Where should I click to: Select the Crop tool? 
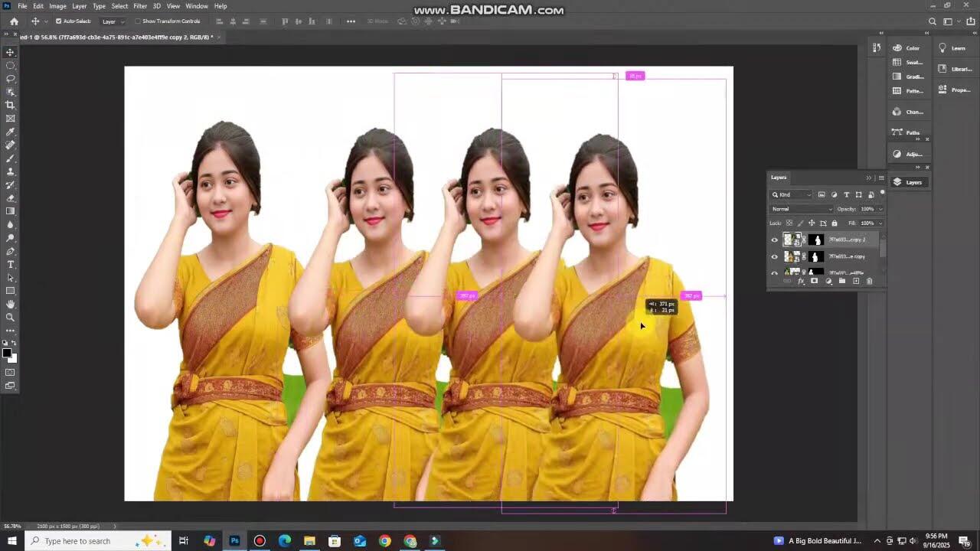10,105
